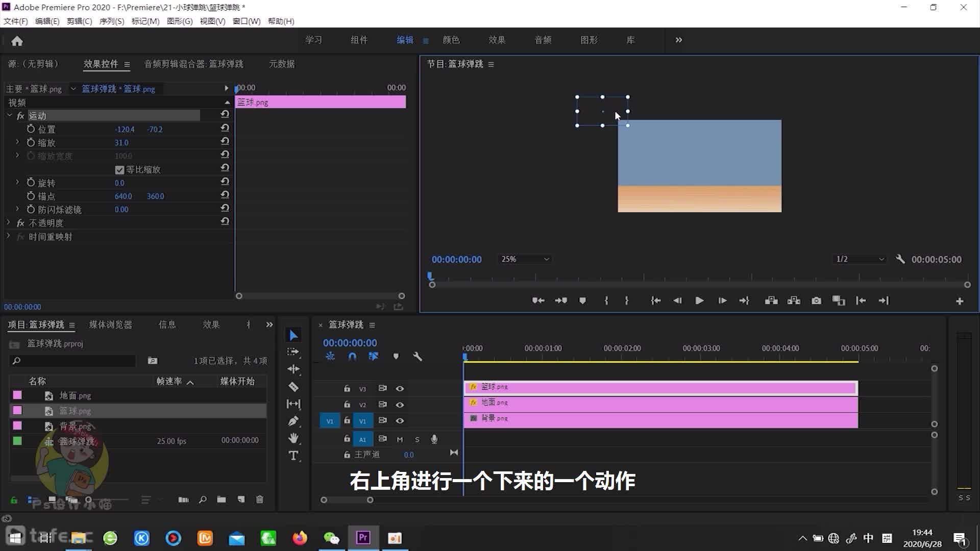Uncheck the uniform scale checkbox

click(119, 169)
